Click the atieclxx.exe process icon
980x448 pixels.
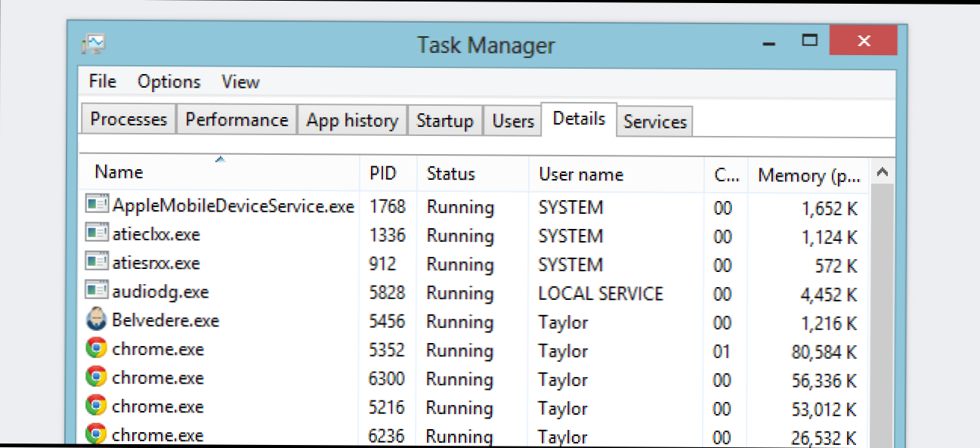[96, 234]
